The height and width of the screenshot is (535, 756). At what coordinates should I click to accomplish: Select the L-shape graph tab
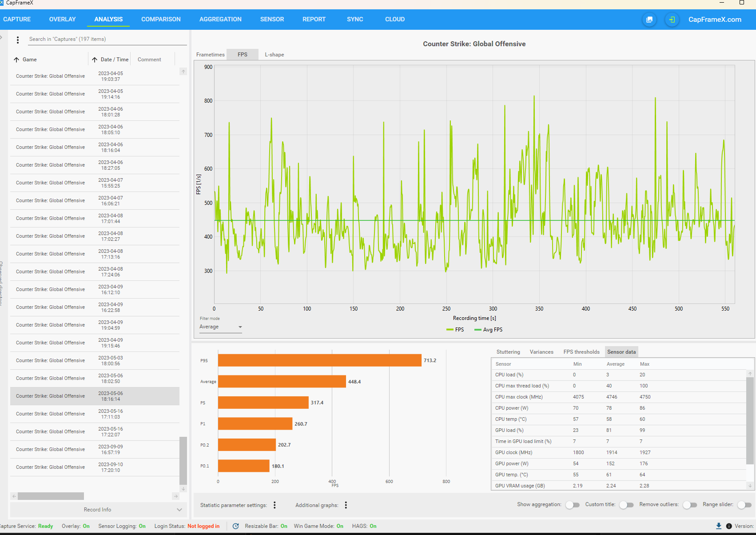tap(275, 55)
